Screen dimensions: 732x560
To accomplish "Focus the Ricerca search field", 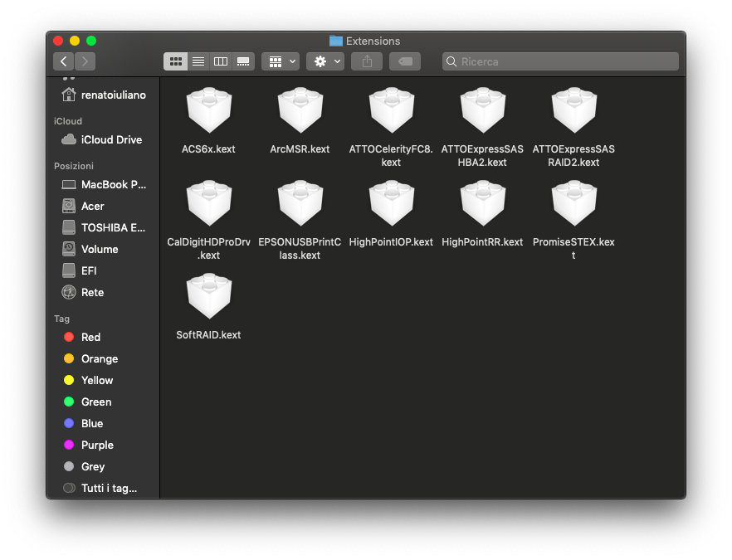I will coord(560,61).
